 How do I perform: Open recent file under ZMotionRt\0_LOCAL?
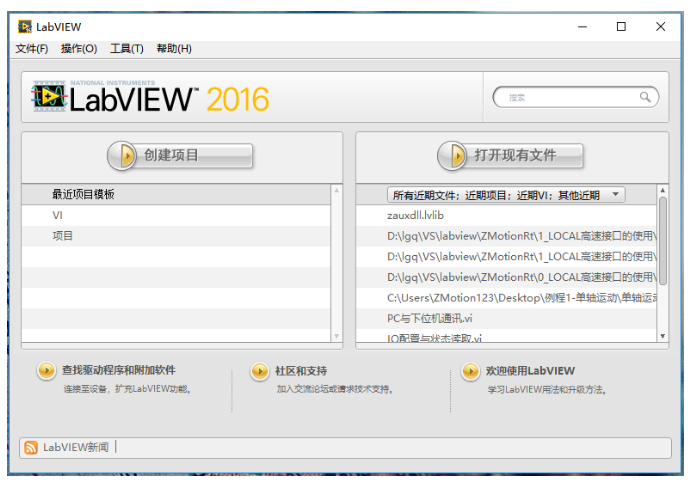click(x=506, y=277)
